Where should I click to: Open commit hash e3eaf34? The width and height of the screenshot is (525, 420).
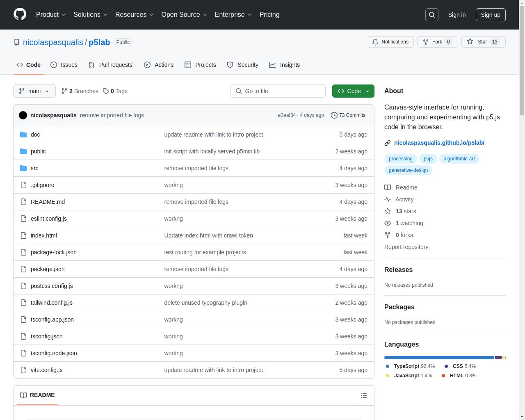tap(287, 115)
